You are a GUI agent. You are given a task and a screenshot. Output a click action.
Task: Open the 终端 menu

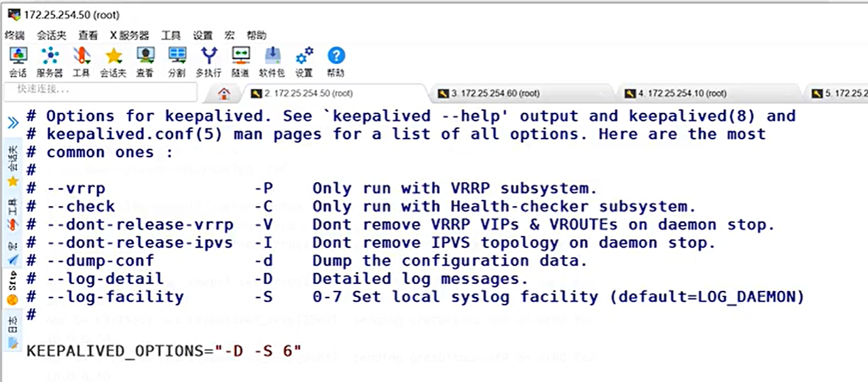15,35
